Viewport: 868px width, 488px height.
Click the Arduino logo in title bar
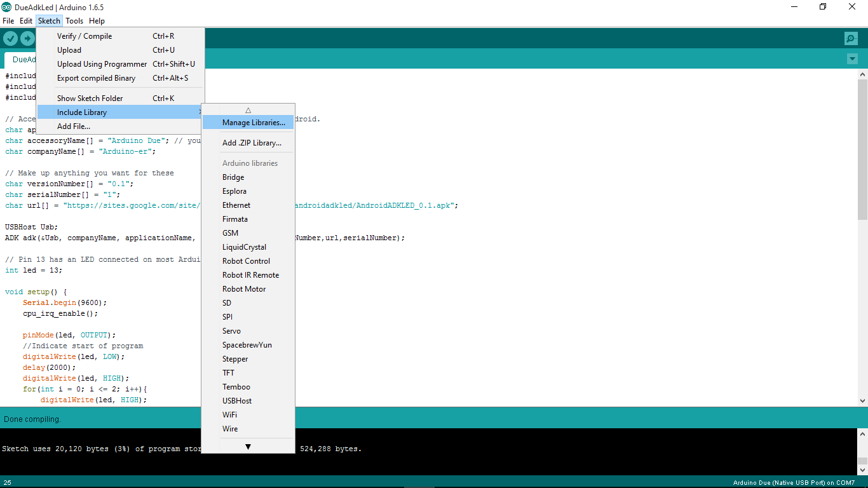6,7
